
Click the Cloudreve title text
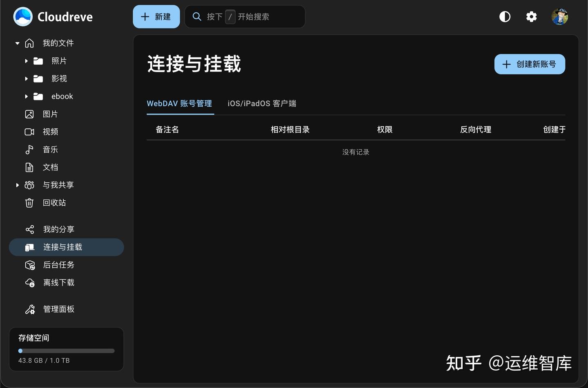[x=65, y=17]
